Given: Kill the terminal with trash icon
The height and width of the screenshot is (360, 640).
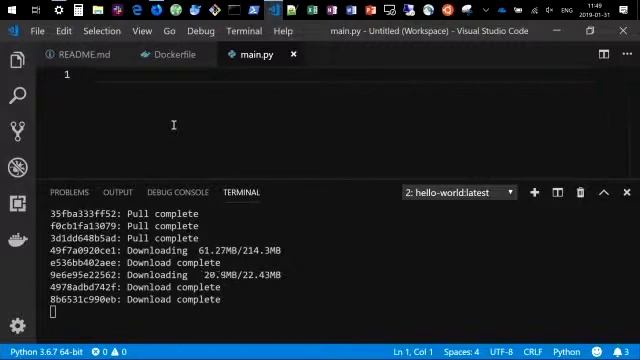Looking at the screenshot, I should (580, 192).
